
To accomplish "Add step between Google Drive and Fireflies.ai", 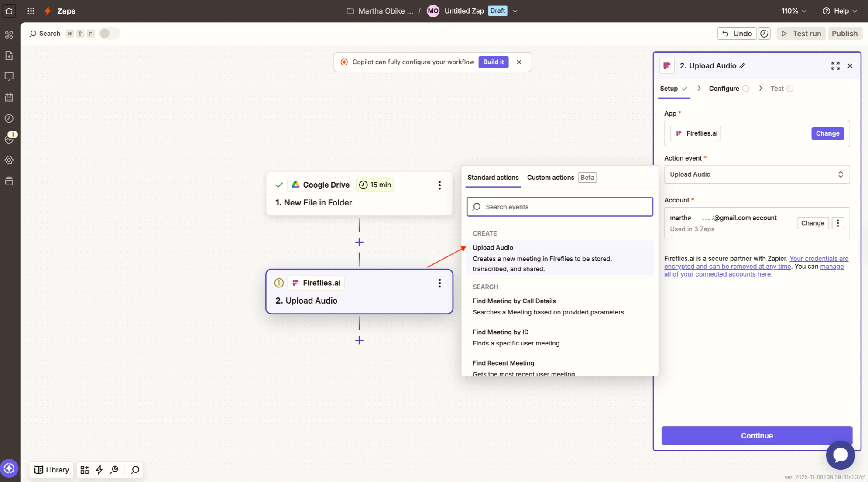I will click(x=359, y=242).
